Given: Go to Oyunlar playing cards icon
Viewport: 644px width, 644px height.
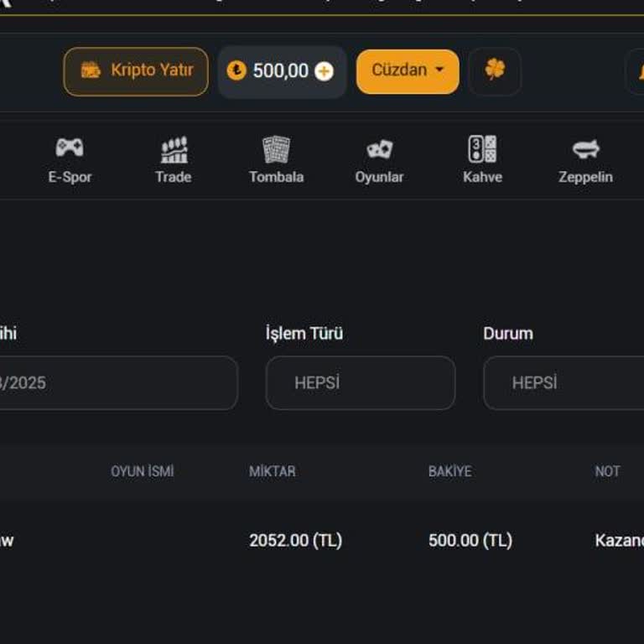Looking at the screenshot, I should pyautogui.click(x=379, y=150).
